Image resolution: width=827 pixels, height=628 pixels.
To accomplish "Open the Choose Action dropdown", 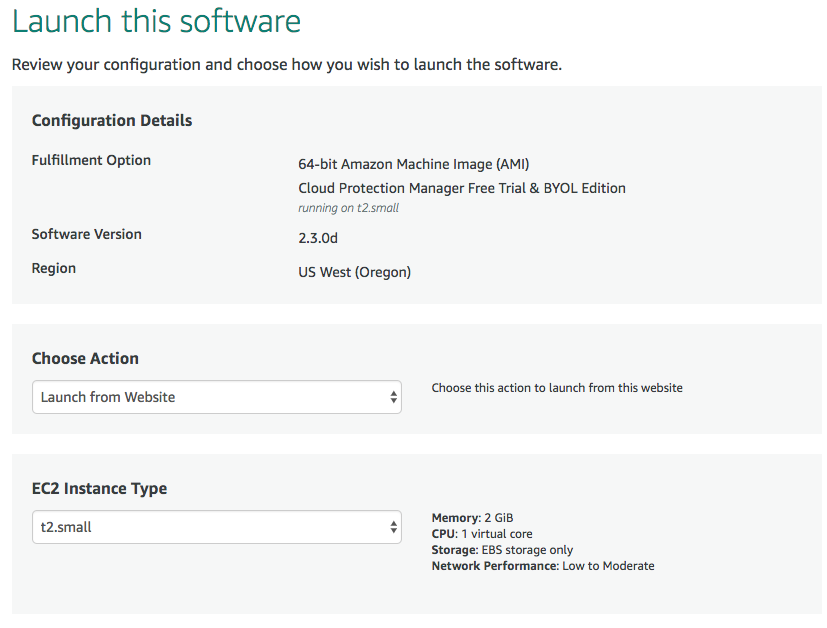I will (217, 397).
